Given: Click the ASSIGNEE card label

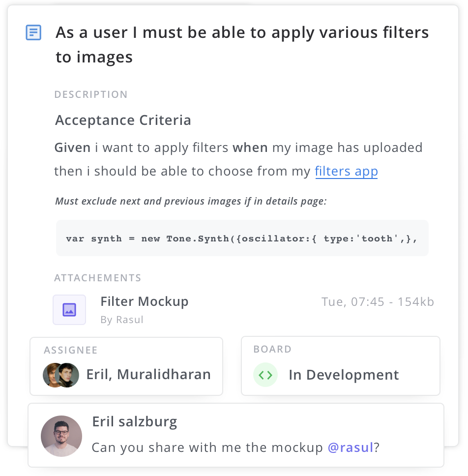Looking at the screenshot, I should 70,350.
